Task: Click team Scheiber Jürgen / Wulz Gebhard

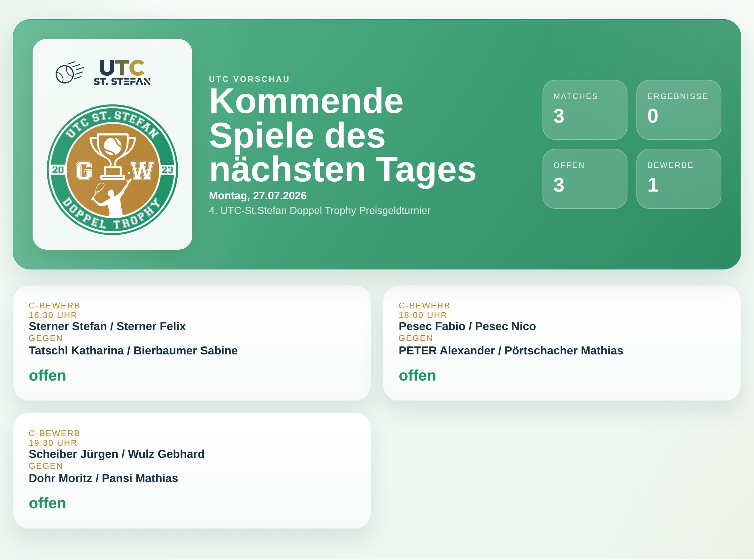Action: [116, 454]
